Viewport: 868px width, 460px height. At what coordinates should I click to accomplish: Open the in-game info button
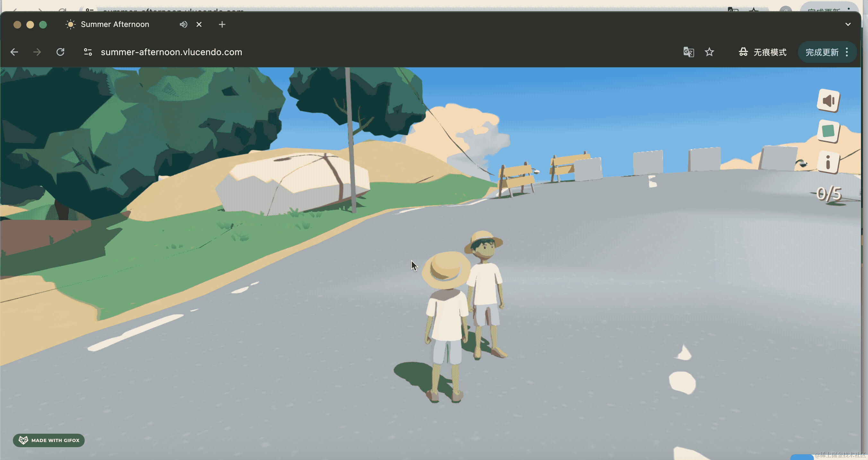(828, 162)
